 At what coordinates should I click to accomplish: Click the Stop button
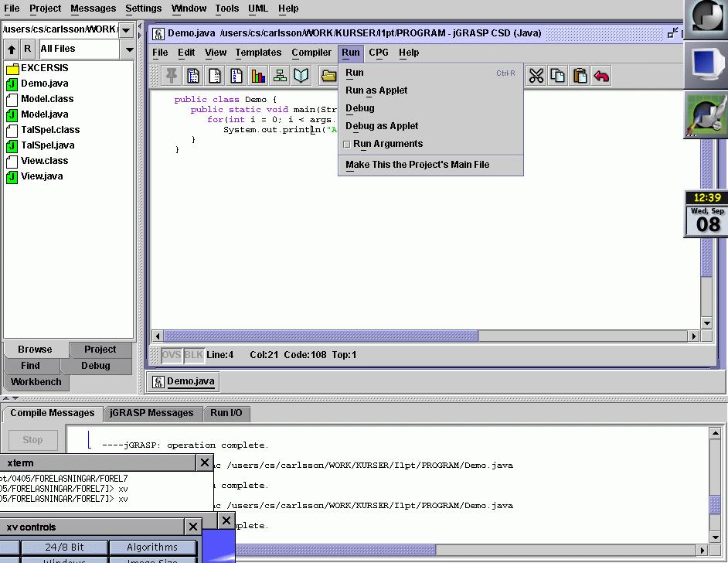click(x=32, y=440)
